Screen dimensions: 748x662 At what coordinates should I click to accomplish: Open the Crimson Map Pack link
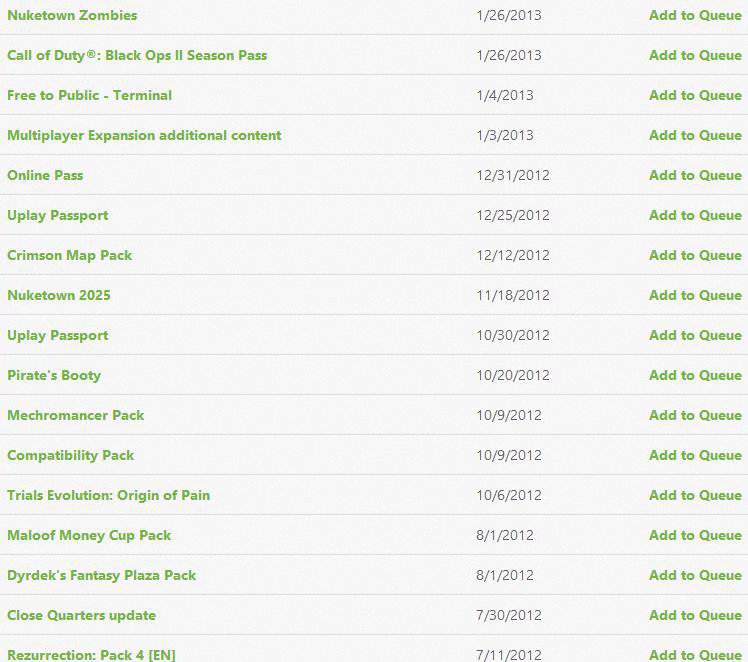tap(70, 256)
